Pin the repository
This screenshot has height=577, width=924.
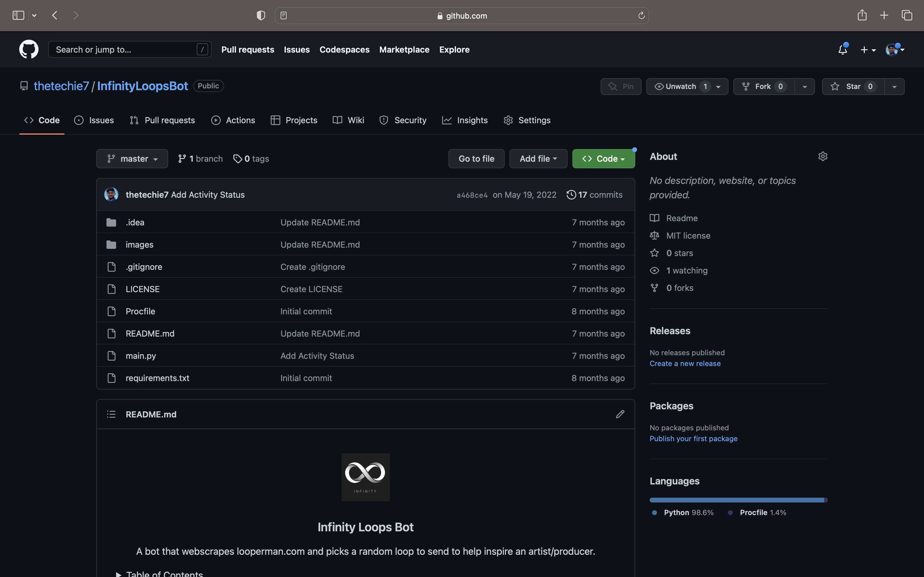click(621, 86)
